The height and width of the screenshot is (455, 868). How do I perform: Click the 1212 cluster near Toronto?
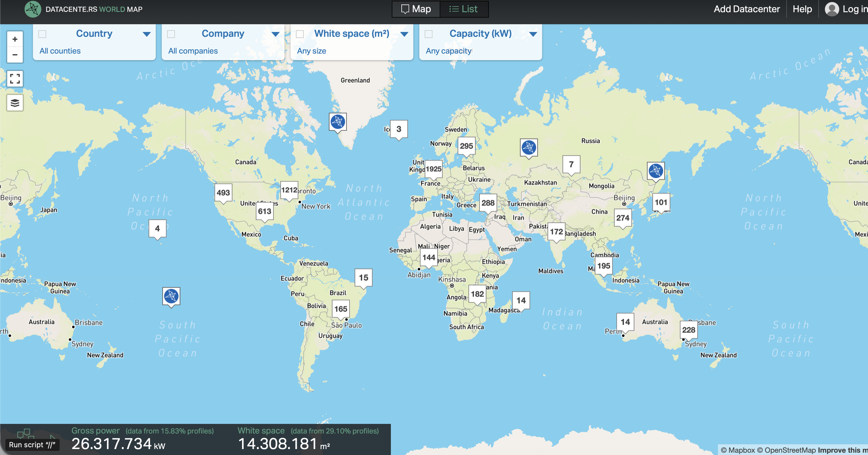(x=289, y=190)
